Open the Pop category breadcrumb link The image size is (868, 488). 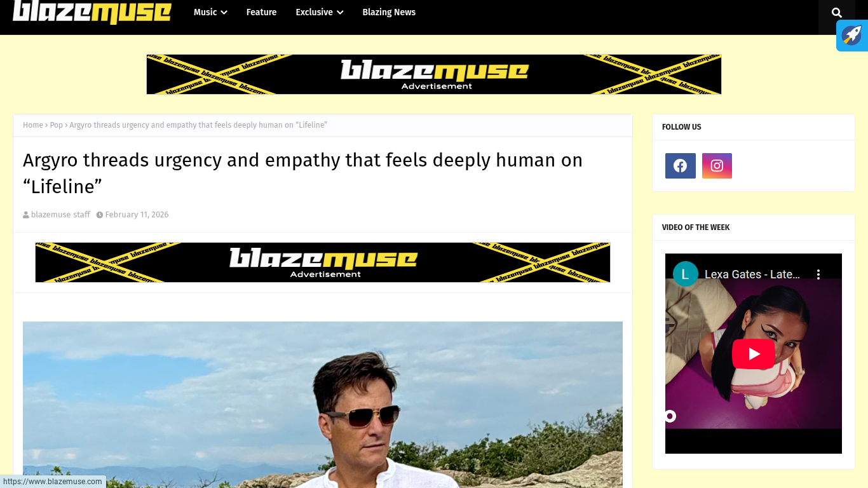(57, 125)
